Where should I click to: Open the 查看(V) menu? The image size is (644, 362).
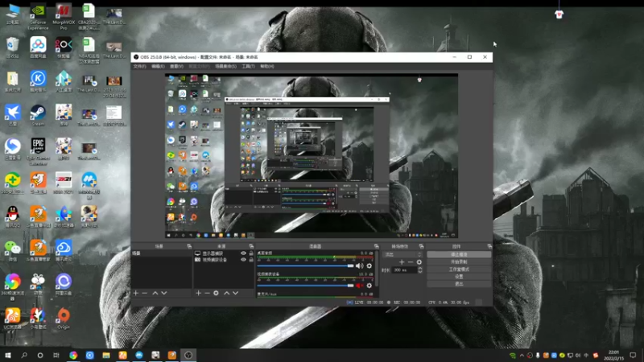tap(176, 66)
